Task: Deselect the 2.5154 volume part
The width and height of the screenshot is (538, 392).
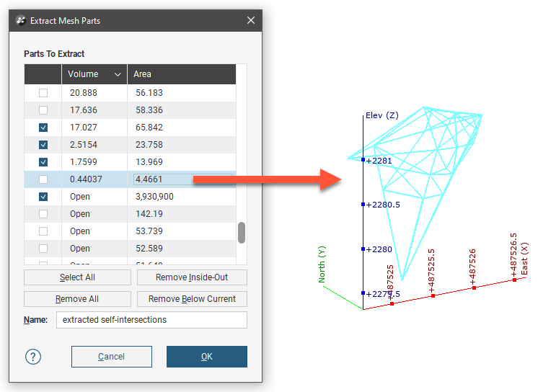Action: point(43,145)
